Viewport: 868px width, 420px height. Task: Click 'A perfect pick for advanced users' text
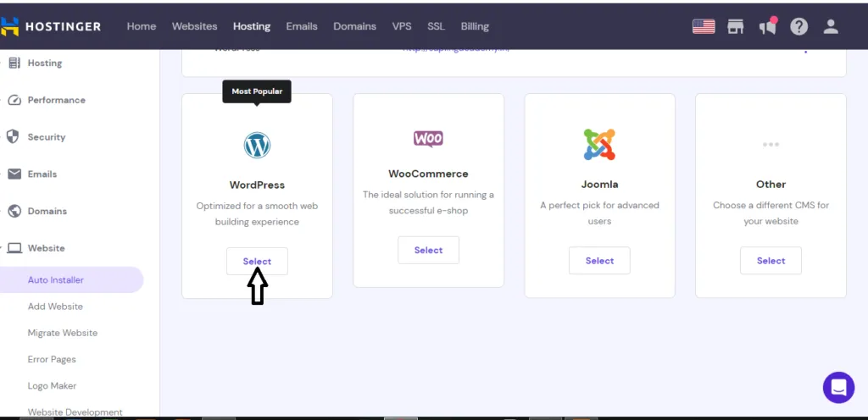[x=599, y=213]
